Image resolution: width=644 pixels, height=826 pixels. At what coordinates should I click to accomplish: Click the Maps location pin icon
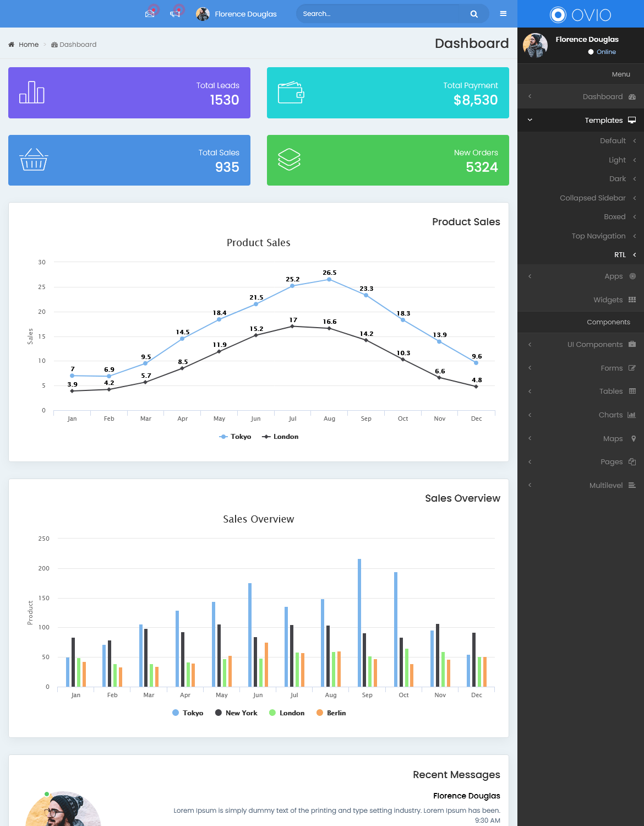coord(634,438)
